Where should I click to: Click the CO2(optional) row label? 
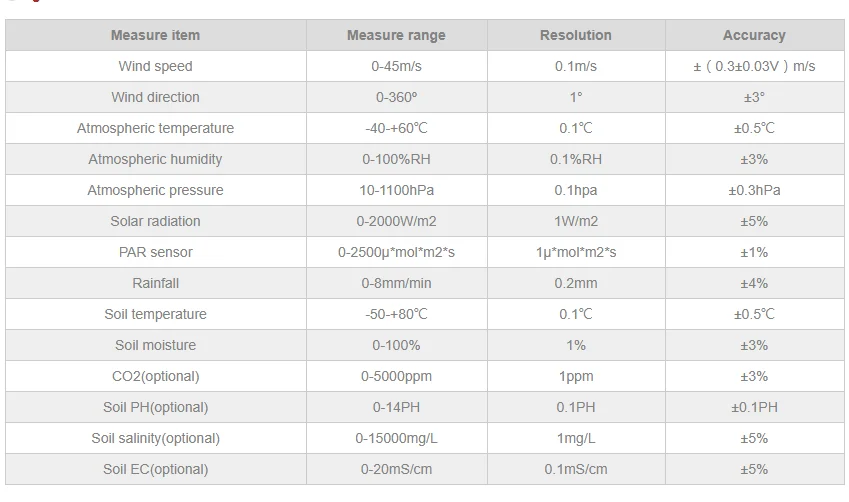coord(155,376)
